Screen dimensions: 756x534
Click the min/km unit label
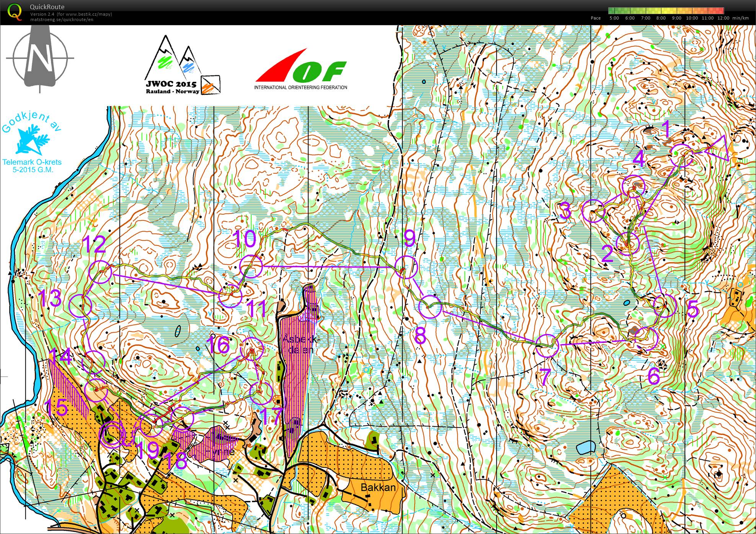click(x=740, y=18)
